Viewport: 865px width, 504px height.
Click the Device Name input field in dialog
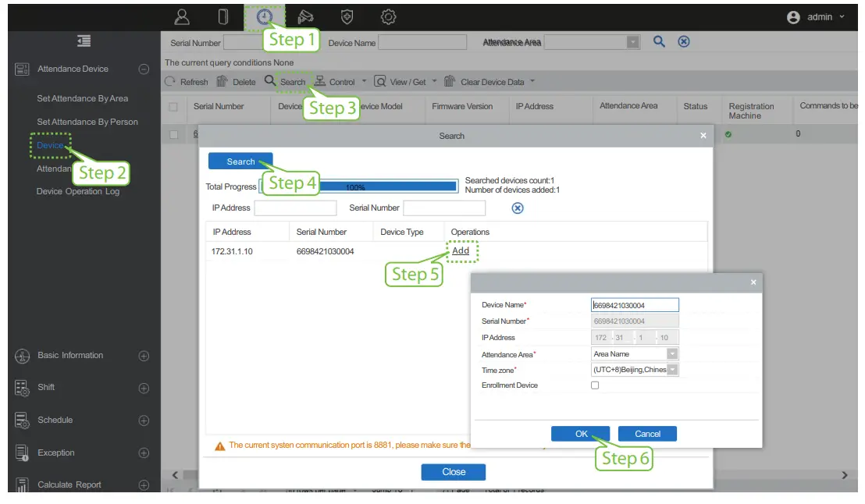pos(635,305)
